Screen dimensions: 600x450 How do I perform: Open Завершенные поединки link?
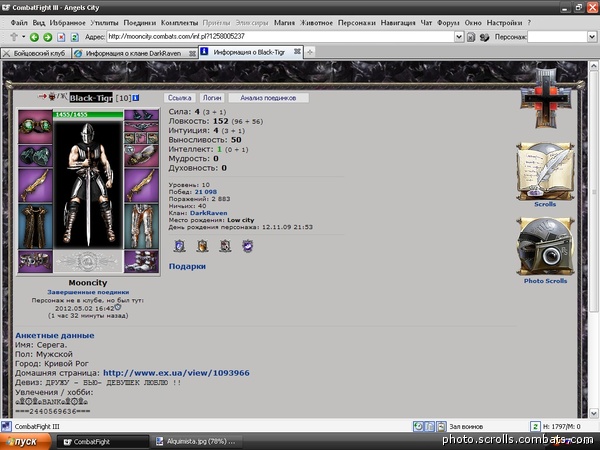(88, 292)
